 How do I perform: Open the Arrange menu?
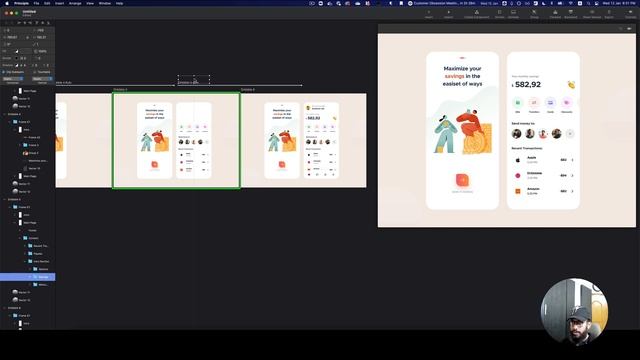(75, 3)
